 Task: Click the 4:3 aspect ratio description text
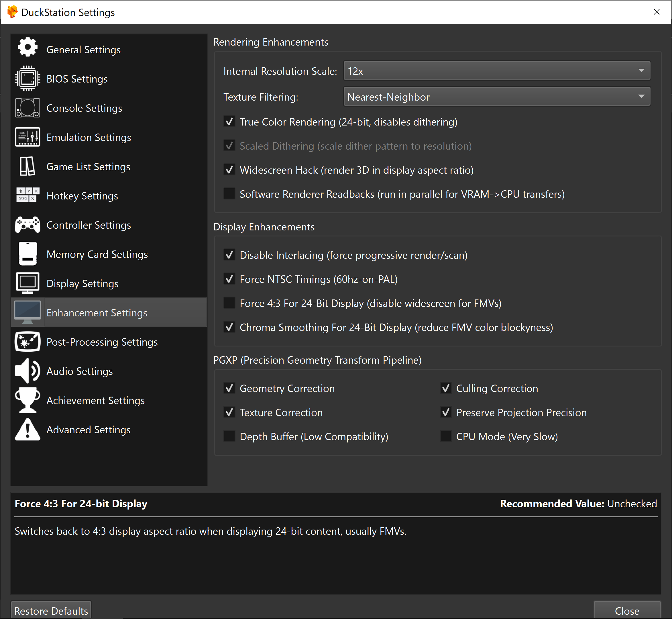click(x=210, y=531)
